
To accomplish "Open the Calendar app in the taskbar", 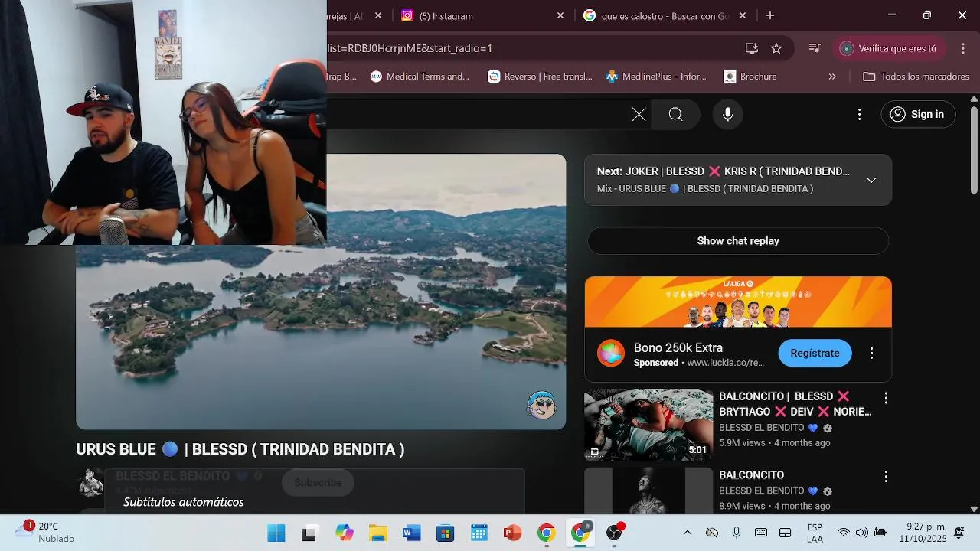I will [479, 533].
